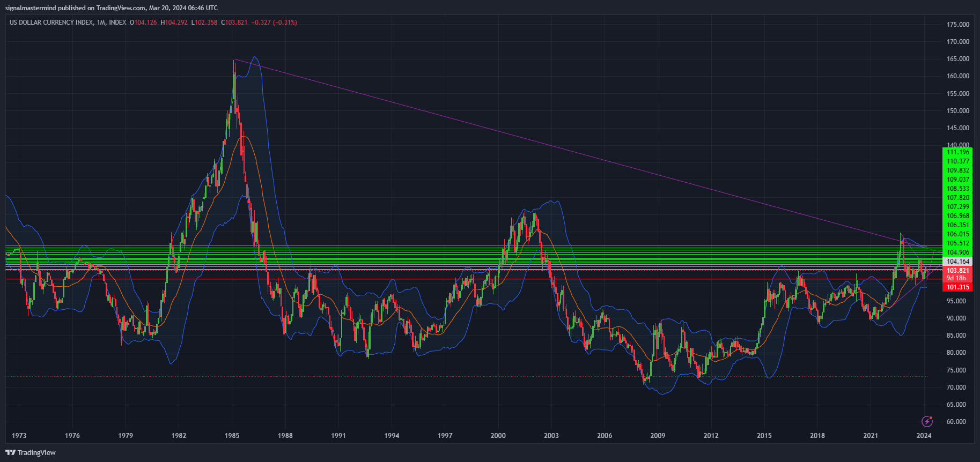Click the open value O104.126

(143, 23)
